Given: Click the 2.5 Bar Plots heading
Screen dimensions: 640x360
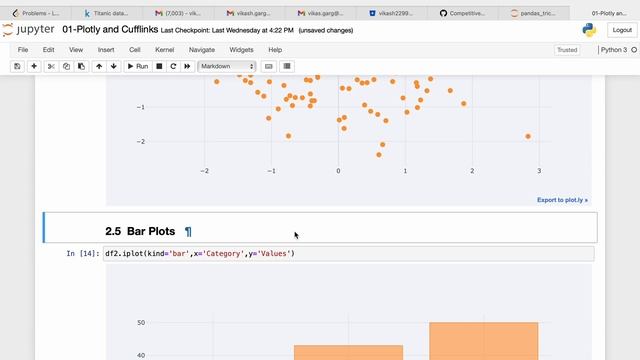Looking at the screenshot, I should click(140, 231).
